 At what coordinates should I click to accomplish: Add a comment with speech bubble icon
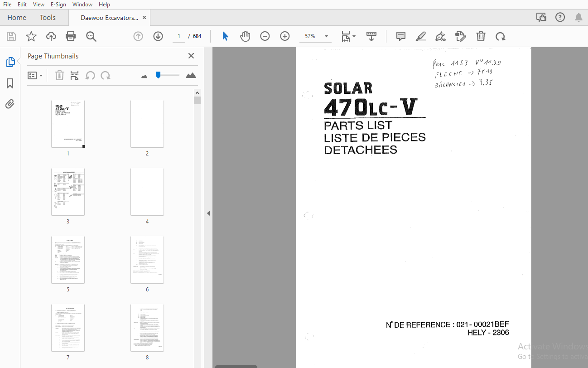[x=401, y=36]
